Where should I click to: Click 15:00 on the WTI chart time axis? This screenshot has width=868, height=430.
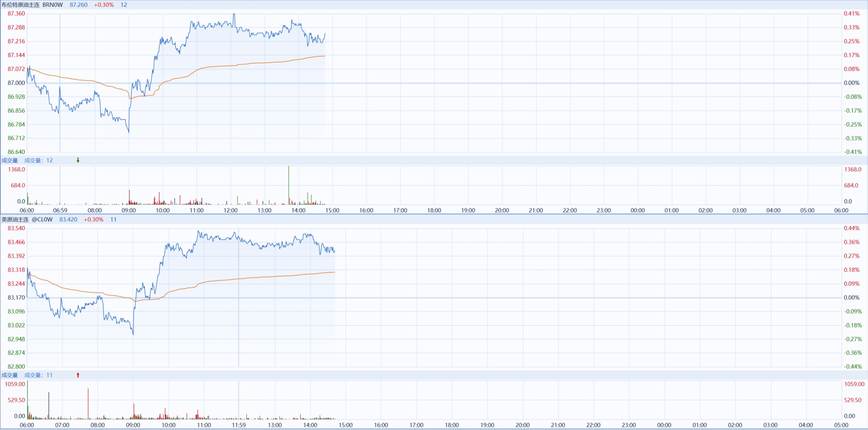(346, 425)
